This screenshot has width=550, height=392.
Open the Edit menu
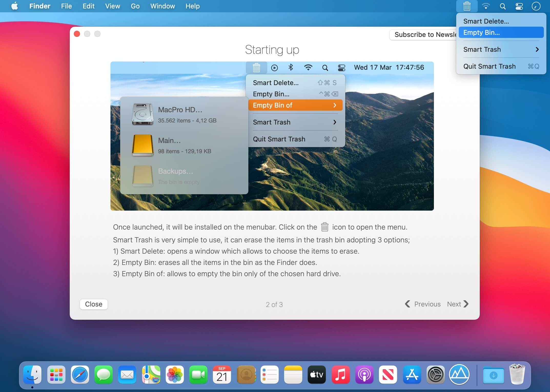(x=88, y=6)
